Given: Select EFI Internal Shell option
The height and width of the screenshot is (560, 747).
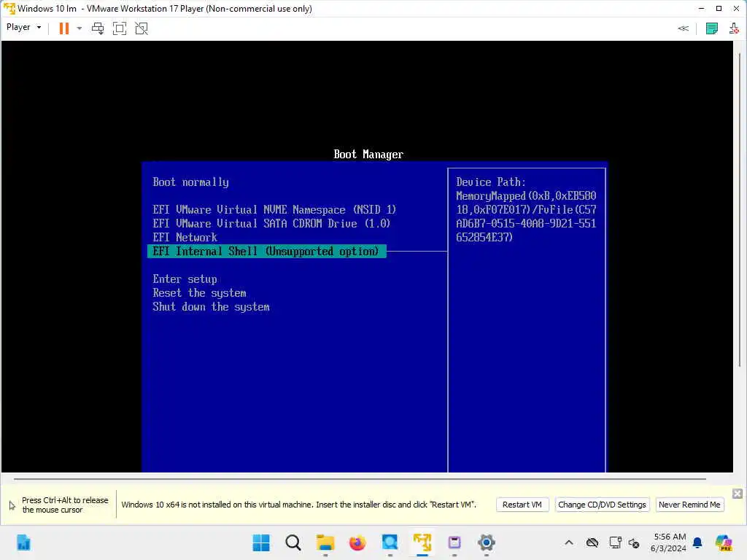Looking at the screenshot, I should 267,252.
